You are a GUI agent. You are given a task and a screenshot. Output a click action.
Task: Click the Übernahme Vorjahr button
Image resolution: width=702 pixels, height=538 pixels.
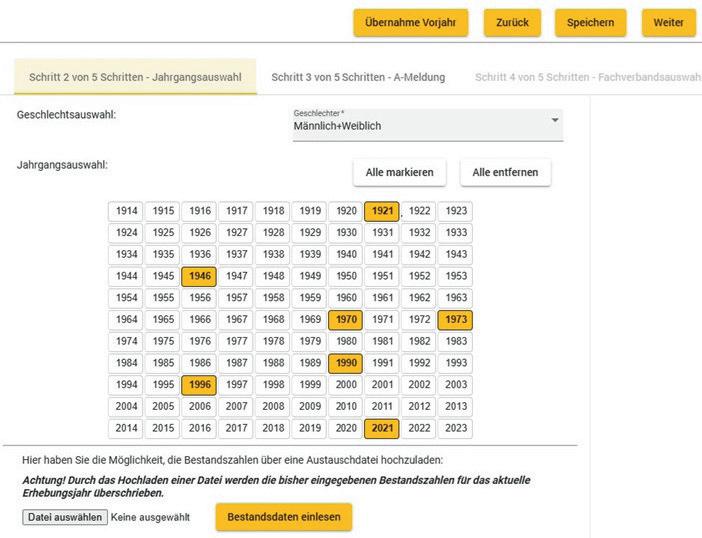(x=410, y=23)
